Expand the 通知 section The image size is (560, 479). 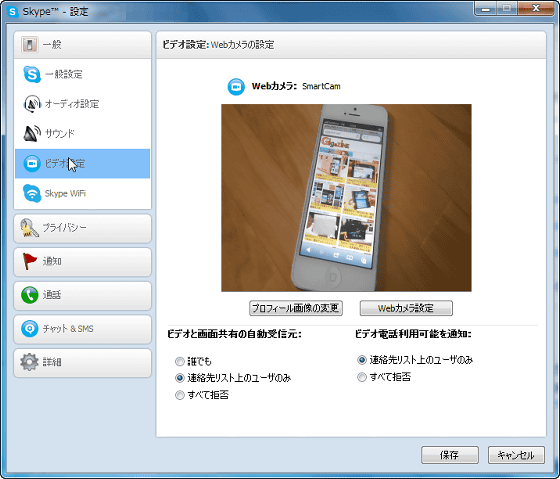click(x=82, y=262)
